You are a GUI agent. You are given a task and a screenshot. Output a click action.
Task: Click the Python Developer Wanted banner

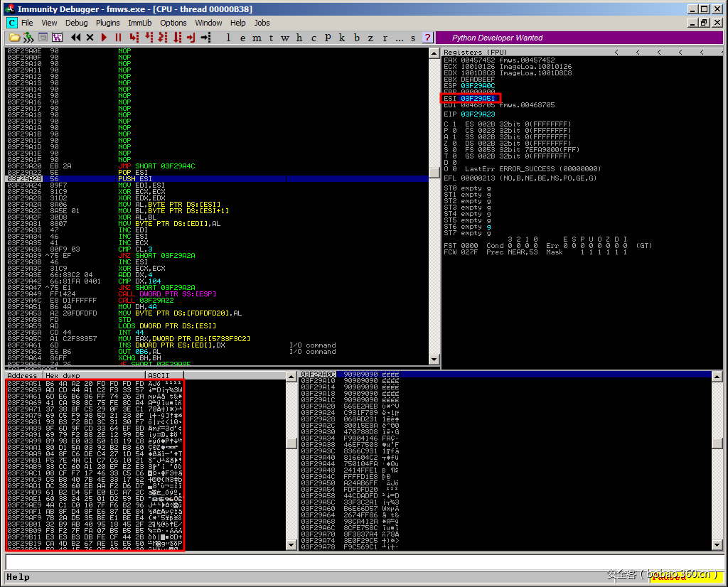click(497, 38)
